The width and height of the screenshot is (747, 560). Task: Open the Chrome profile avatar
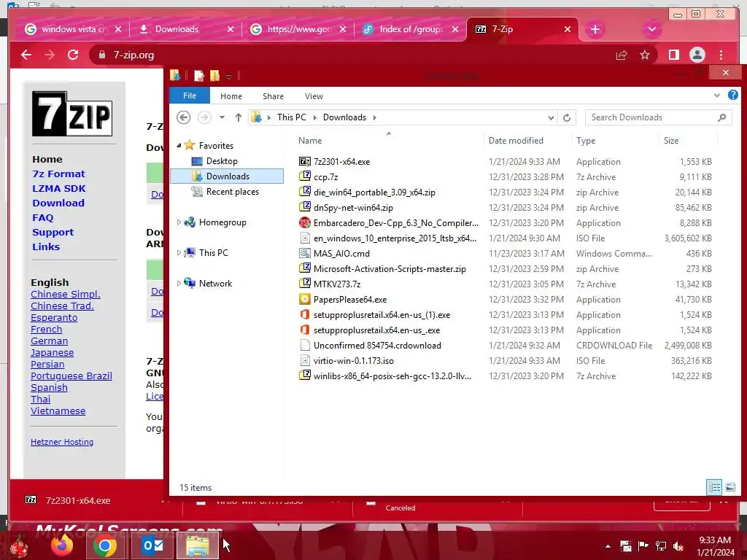pos(697,55)
